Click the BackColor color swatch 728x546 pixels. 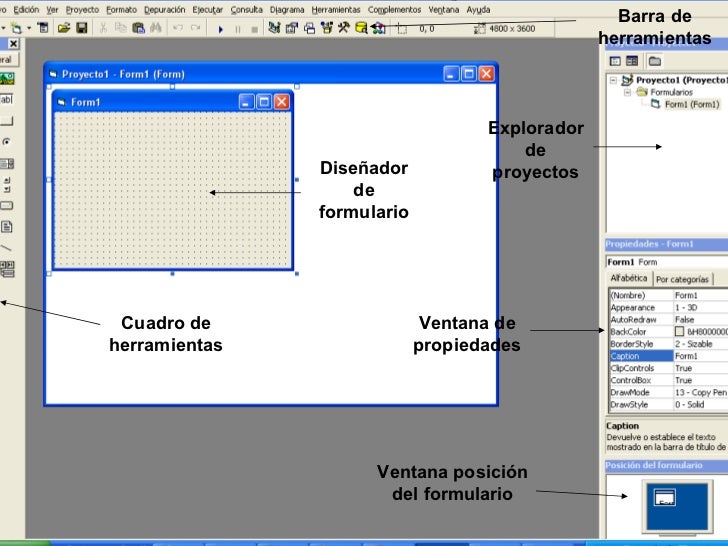pyautogui.click(x=679, y=332)
